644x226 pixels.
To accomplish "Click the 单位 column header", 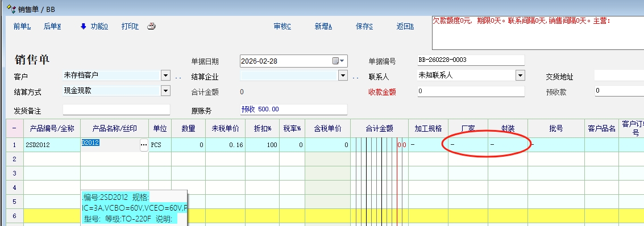I will 160,128.
